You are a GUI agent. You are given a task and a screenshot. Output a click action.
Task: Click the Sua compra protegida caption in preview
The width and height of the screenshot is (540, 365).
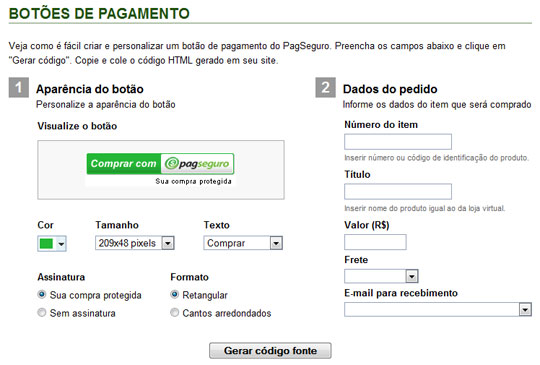(194, 181)
